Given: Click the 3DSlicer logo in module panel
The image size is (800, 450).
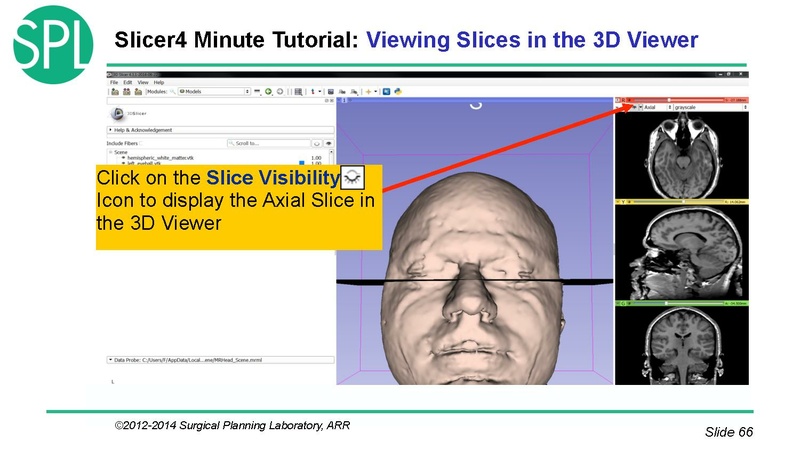Looking at the screenshot, I should 128,113.
